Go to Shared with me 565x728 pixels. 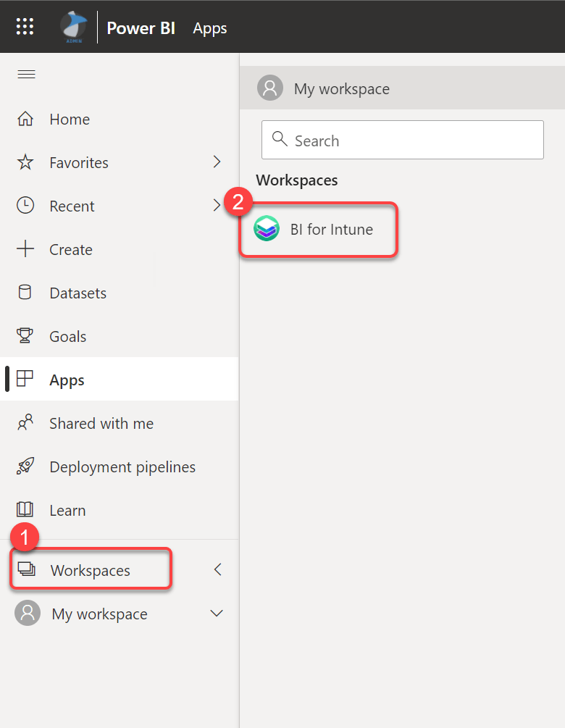101,424
